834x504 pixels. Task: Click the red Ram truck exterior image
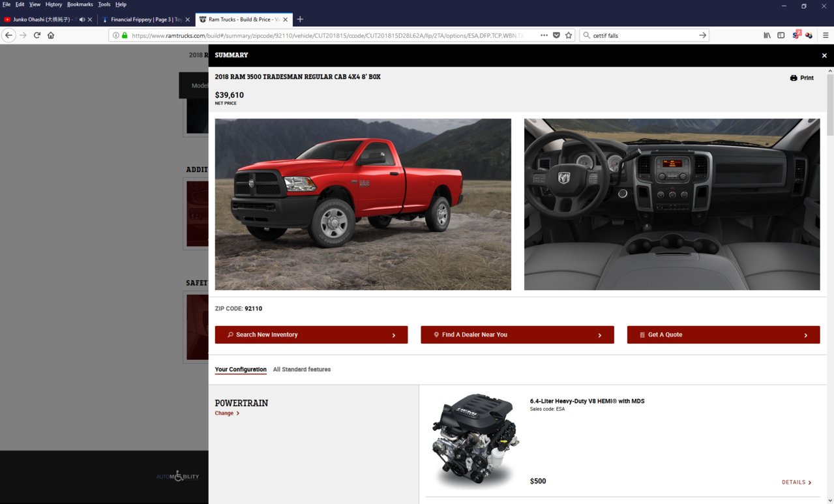click(x=363, y=204)
